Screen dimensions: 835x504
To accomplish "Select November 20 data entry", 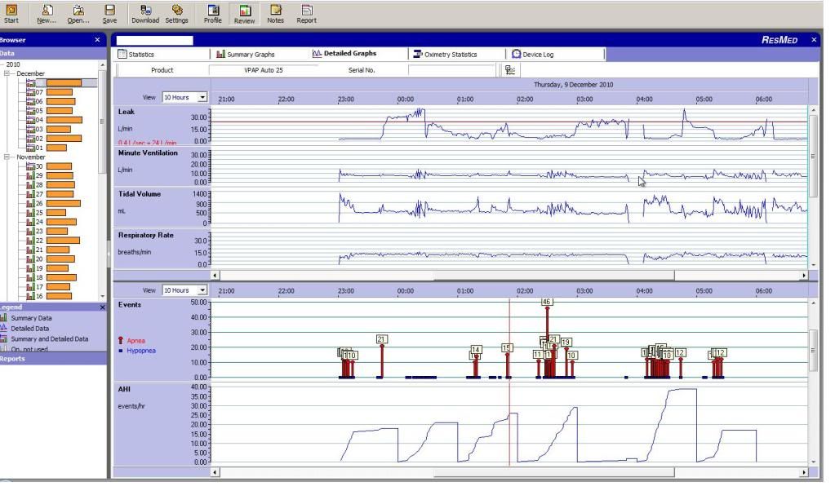I will click(51, 259).
